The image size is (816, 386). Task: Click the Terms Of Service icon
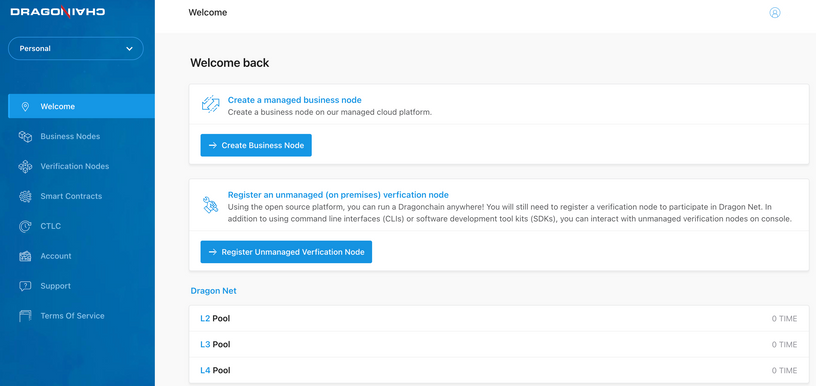click(25, 316)
